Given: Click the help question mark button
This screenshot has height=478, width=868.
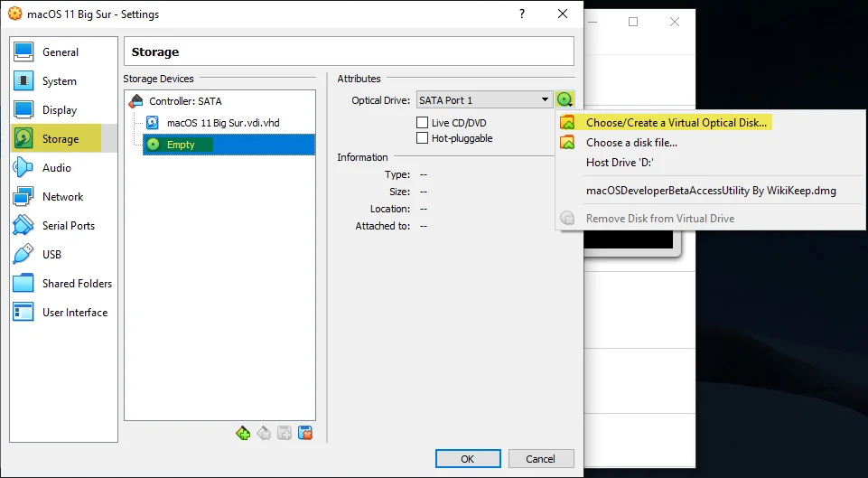Looking at the screenshot, I should (521, 14).
